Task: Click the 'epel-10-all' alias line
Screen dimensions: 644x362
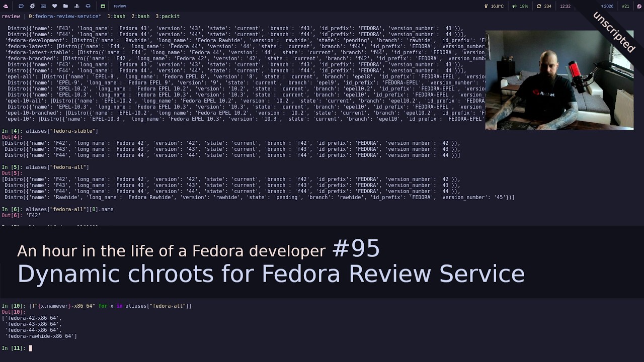Action: (245, 101)
